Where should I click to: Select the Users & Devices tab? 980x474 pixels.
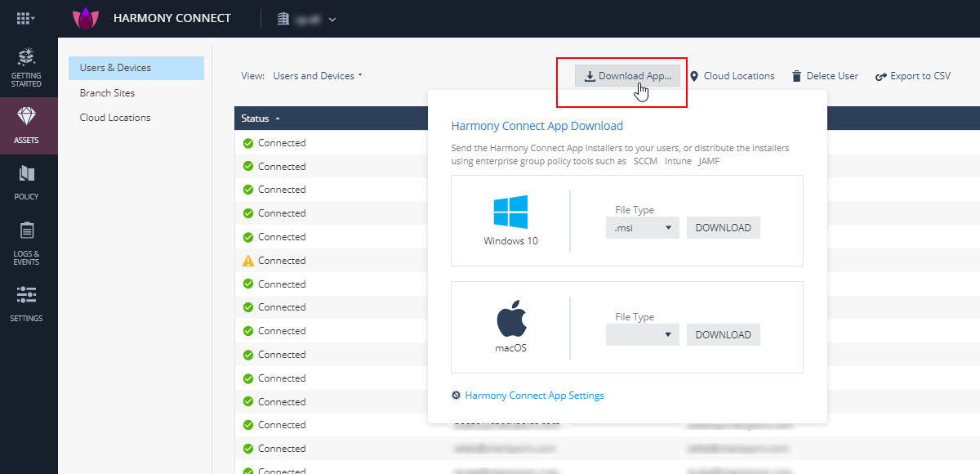pos(136,68)
